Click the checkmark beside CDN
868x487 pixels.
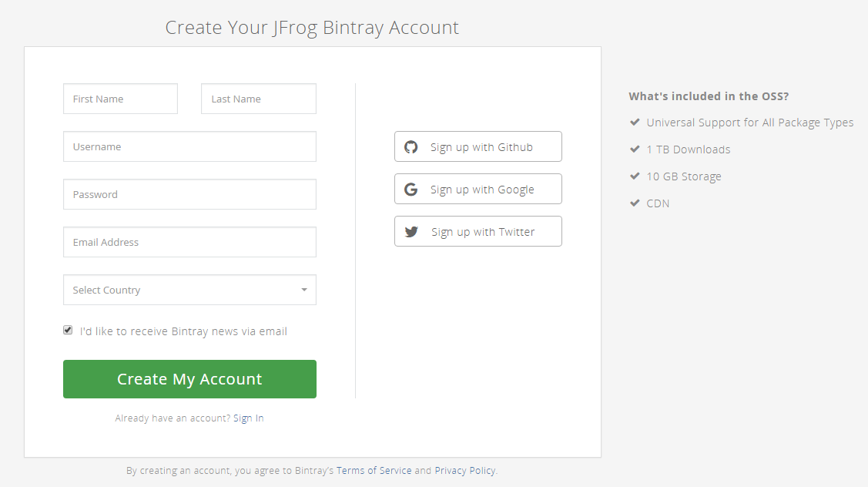[635, 203]
